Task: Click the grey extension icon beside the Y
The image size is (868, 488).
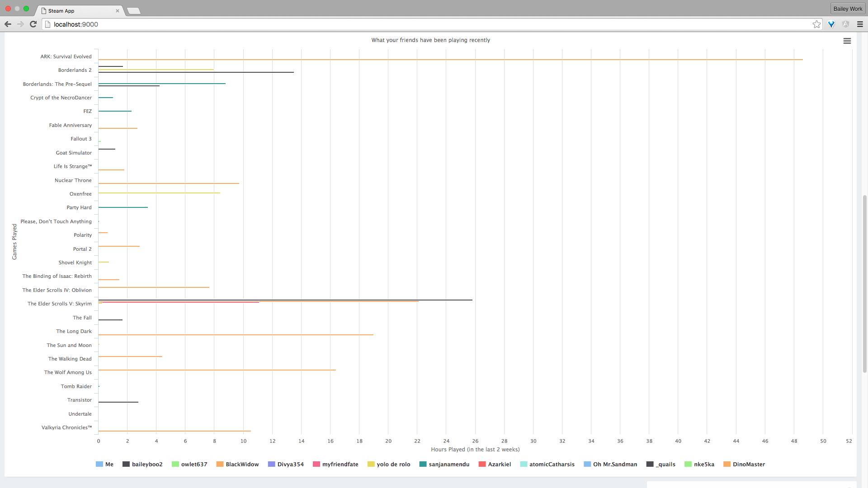Action: coord(845,24)
